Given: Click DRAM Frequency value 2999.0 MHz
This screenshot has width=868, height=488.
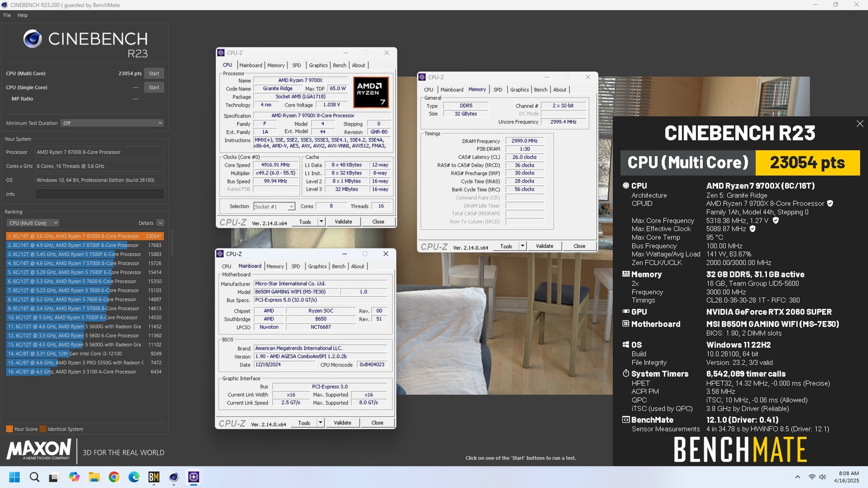Looking at the screenshot, I should pos(524,141).
